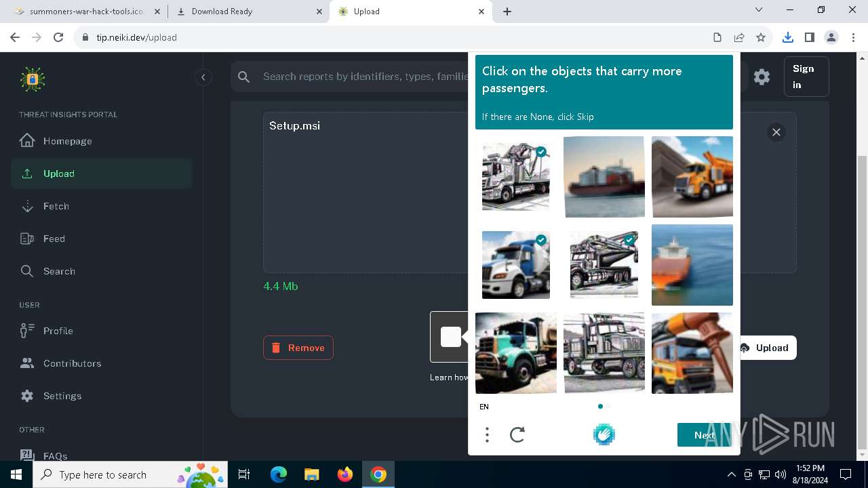
Task: Open Chrome downloads icon
Action: pyautogui.click(x=787, y=37)
